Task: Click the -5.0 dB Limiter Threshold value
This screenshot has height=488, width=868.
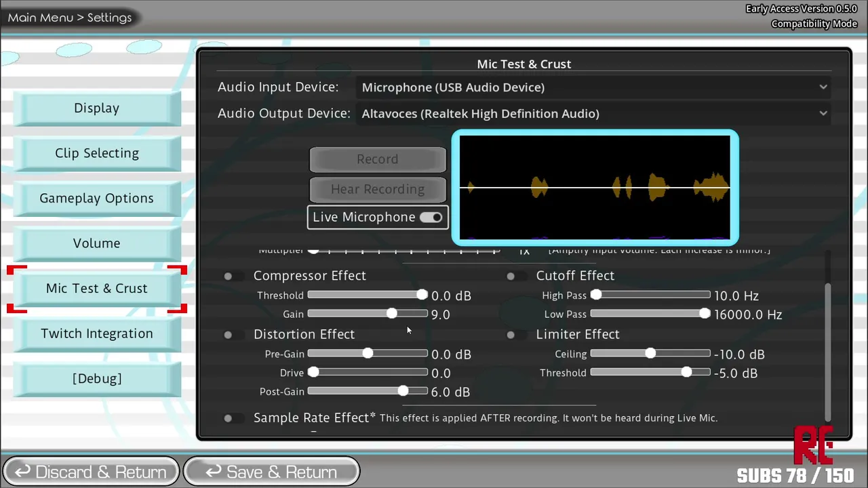Action: (x=736, y=373)
